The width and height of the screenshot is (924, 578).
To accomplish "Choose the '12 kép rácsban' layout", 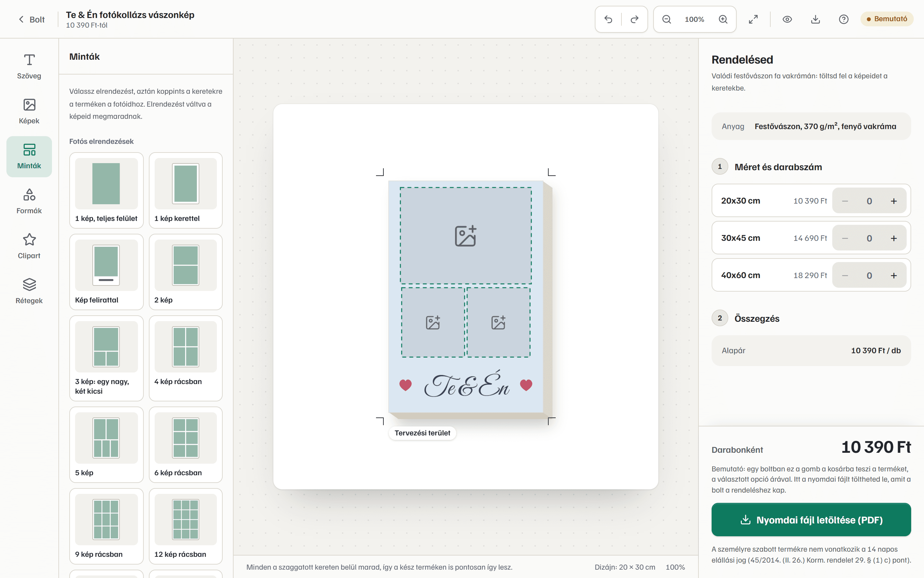I will pos(185,526).
